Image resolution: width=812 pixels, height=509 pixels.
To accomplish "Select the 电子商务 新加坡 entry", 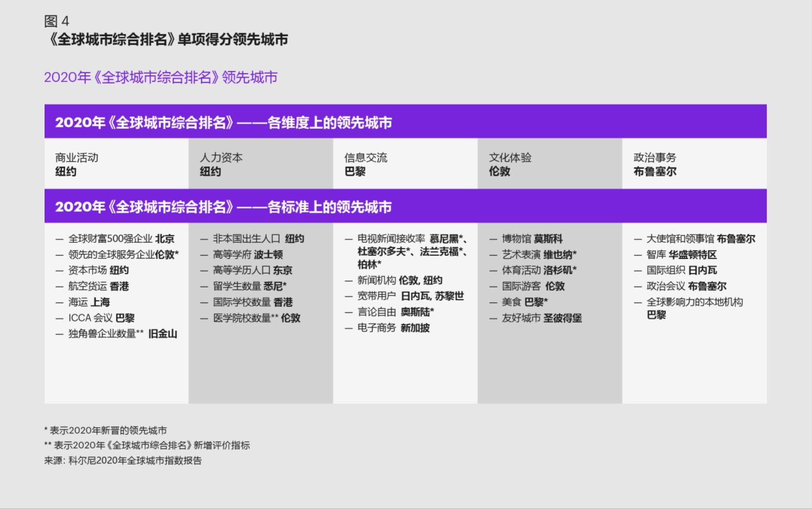I will tap(388, 328).
